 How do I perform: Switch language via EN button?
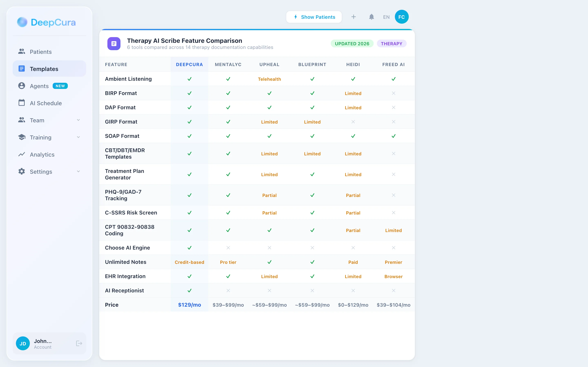pyautogui.click(x=386, y=17)
